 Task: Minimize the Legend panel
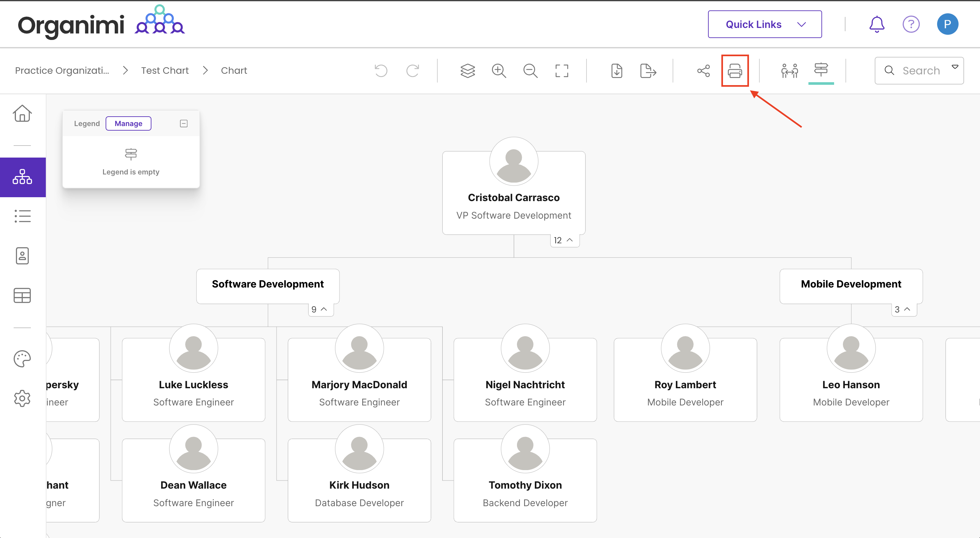click(x=184, y=123)
